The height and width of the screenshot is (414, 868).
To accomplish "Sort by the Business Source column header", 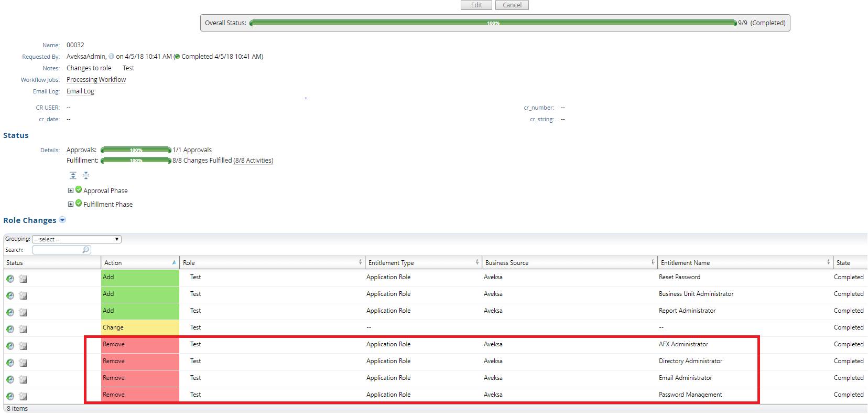I will [x=506, y=263].
